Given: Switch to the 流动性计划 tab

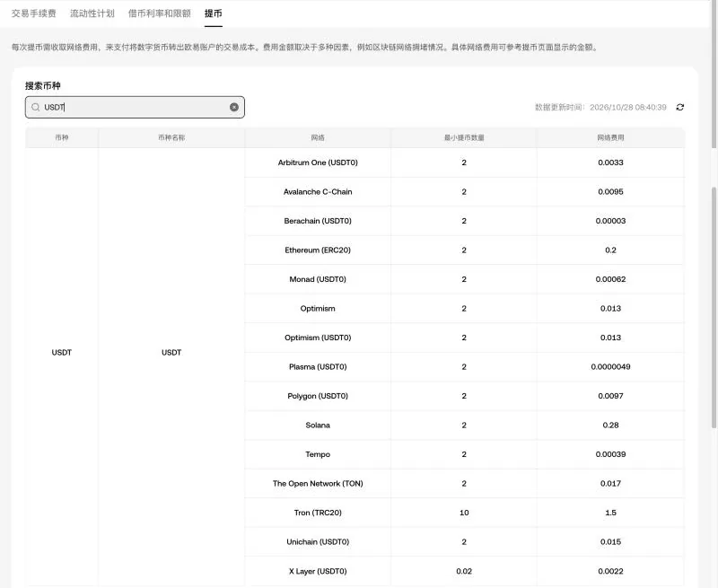Looking at the screenshot, I should click(92, 13).
